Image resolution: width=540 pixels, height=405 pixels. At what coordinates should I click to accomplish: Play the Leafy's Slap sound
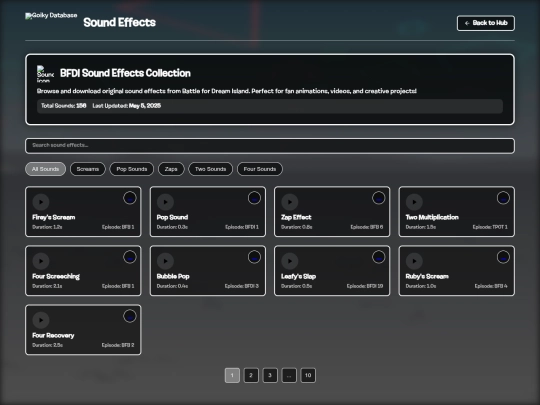pos(290,261)
